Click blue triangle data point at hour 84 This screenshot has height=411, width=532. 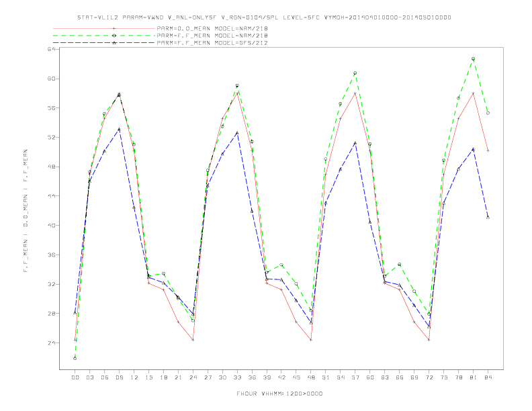[488, 217]
